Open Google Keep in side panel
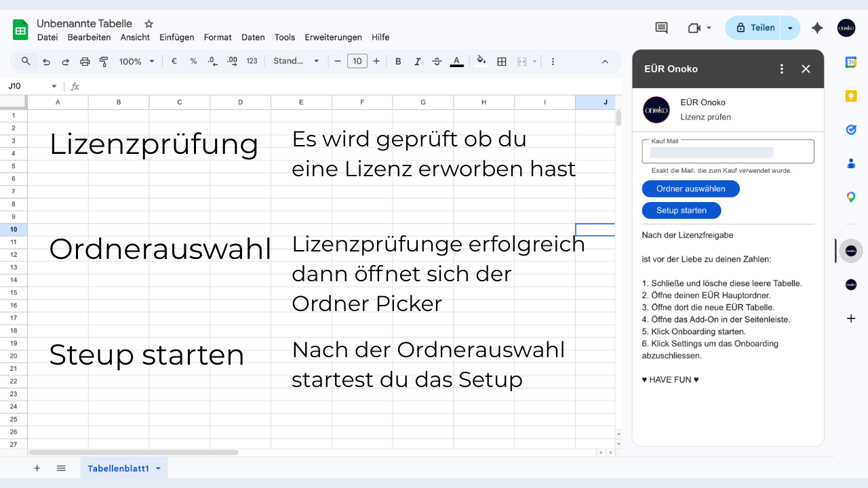 point(851,96)
